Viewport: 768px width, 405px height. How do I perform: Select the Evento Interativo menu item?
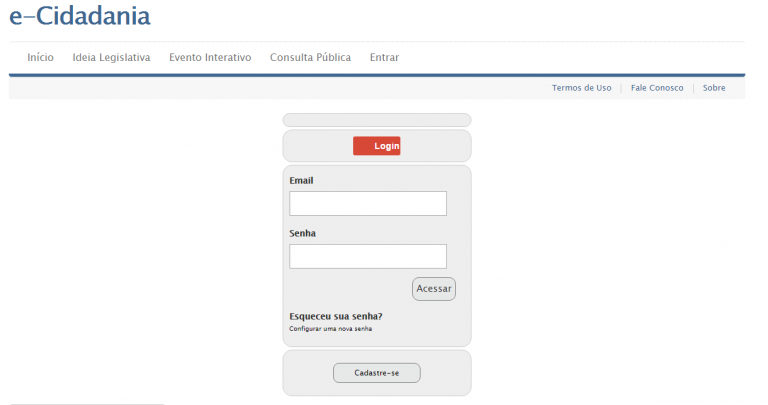210,58
